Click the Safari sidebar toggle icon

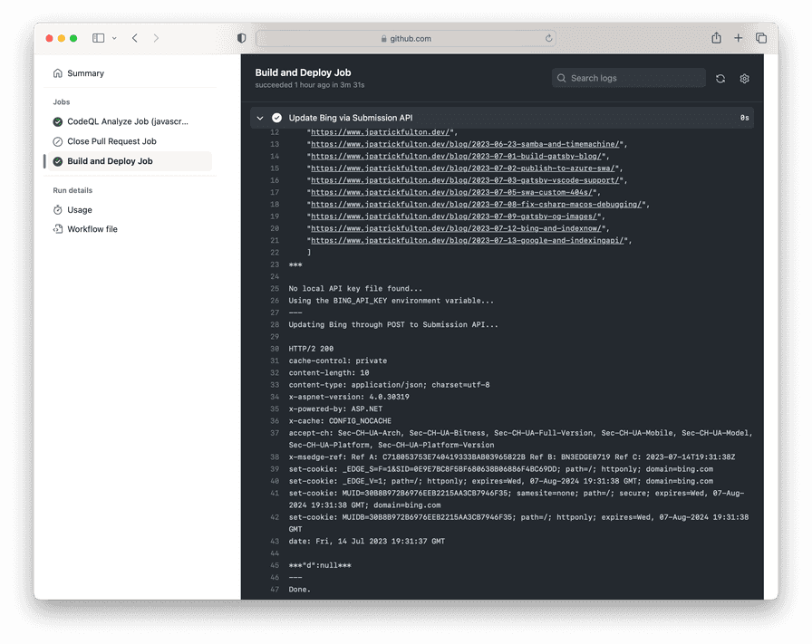98,38
